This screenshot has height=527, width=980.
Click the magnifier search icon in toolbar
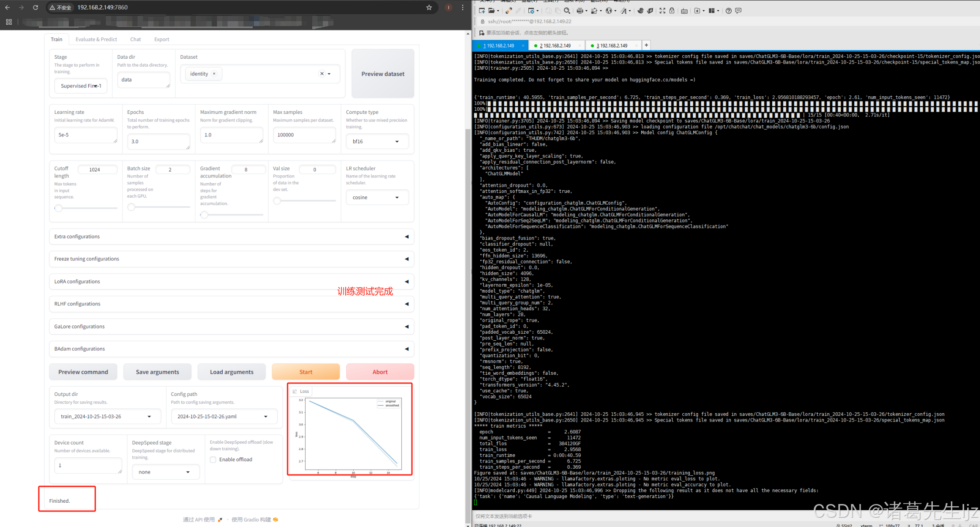click(567, 11)
